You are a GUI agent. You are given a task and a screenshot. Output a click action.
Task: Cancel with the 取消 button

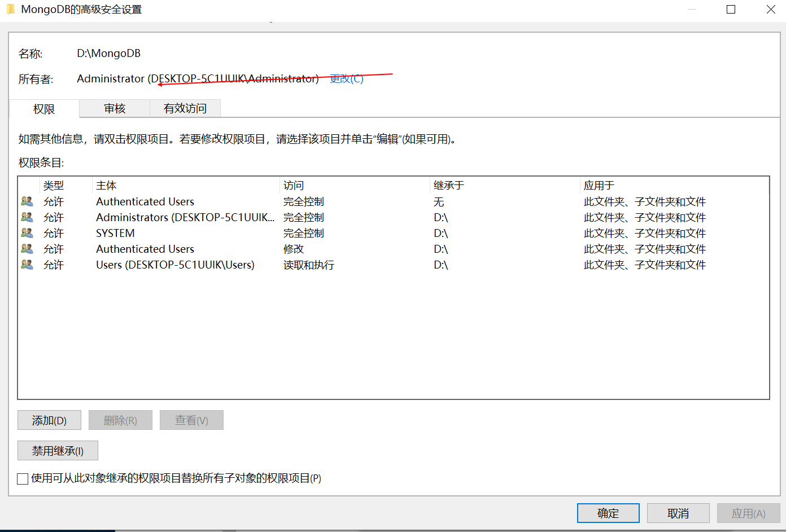tap(678, 513)
